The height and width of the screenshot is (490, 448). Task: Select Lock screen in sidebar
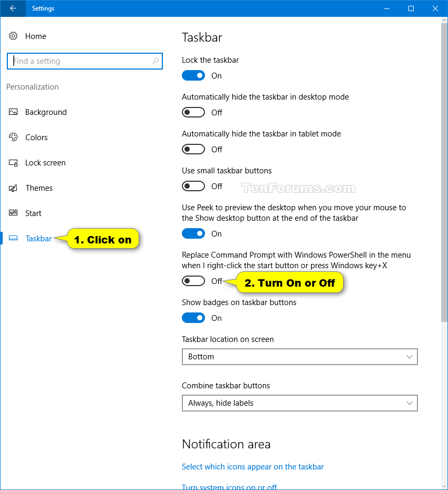click(45, 163)
